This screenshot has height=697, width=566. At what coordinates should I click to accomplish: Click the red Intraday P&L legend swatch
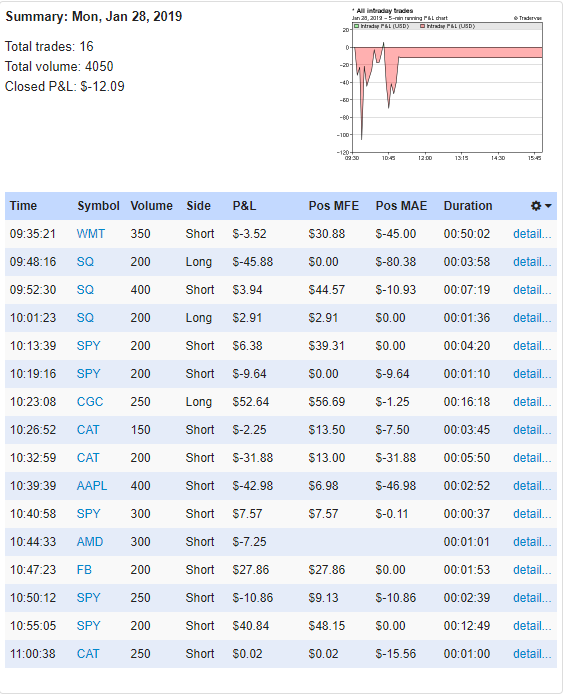[x=422, y=26]
